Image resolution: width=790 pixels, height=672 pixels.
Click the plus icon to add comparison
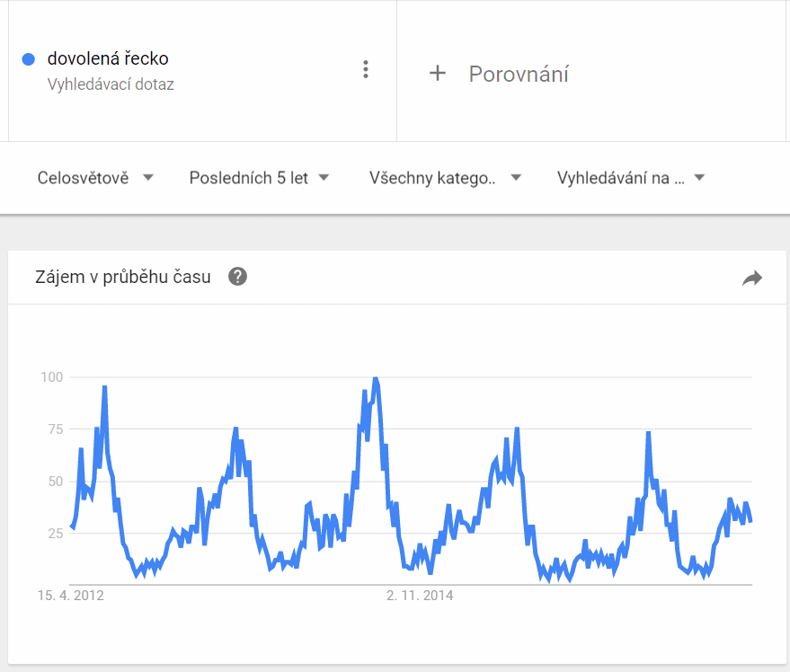[x=438, y=74]
